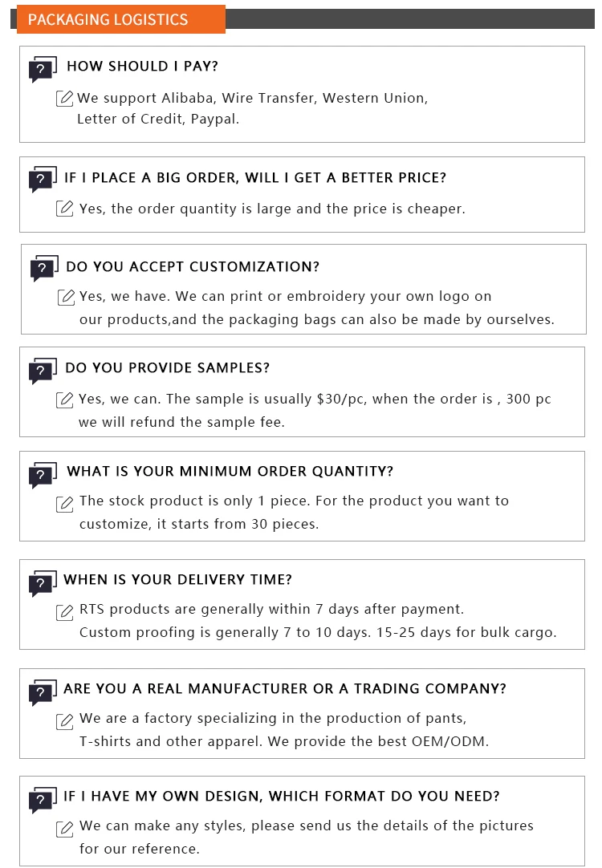This screenshot has width=602, height=868.
Task: Click the question icon beside "Do you accept customization?"
Action: [43, 270]
